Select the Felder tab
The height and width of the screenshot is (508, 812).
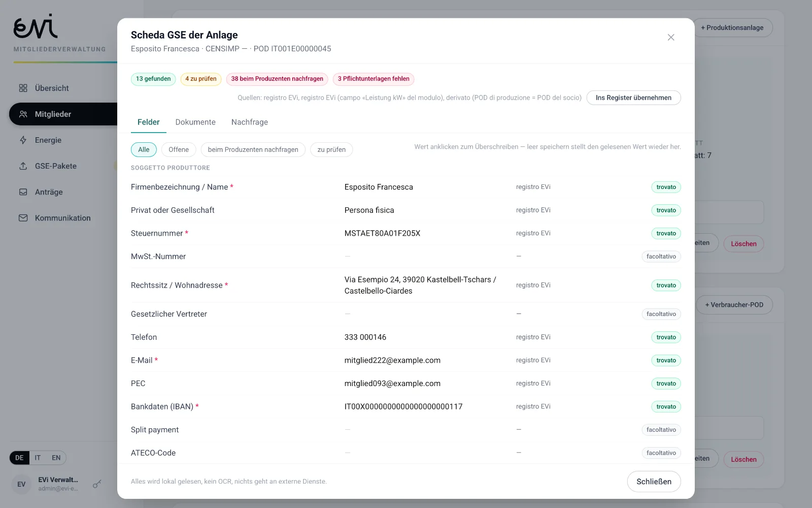(x=148, y=122)
